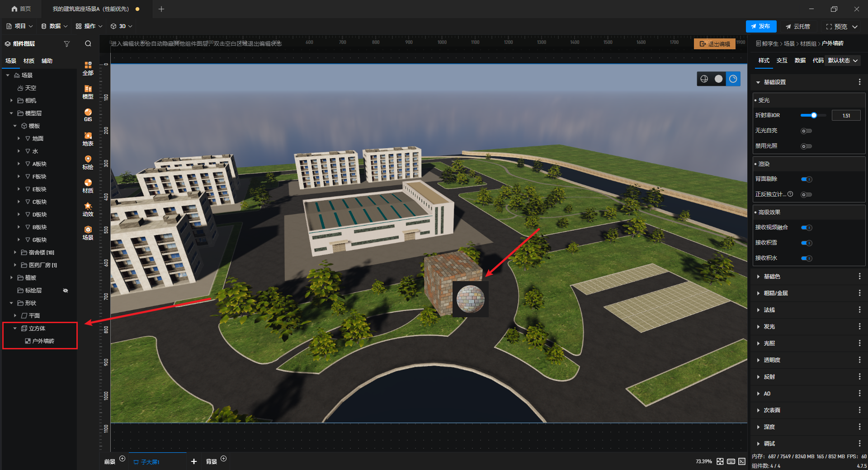Click the material sphere preview thumbnail
The width and height of the screenshot is (868, 470).
click(470, 299)
